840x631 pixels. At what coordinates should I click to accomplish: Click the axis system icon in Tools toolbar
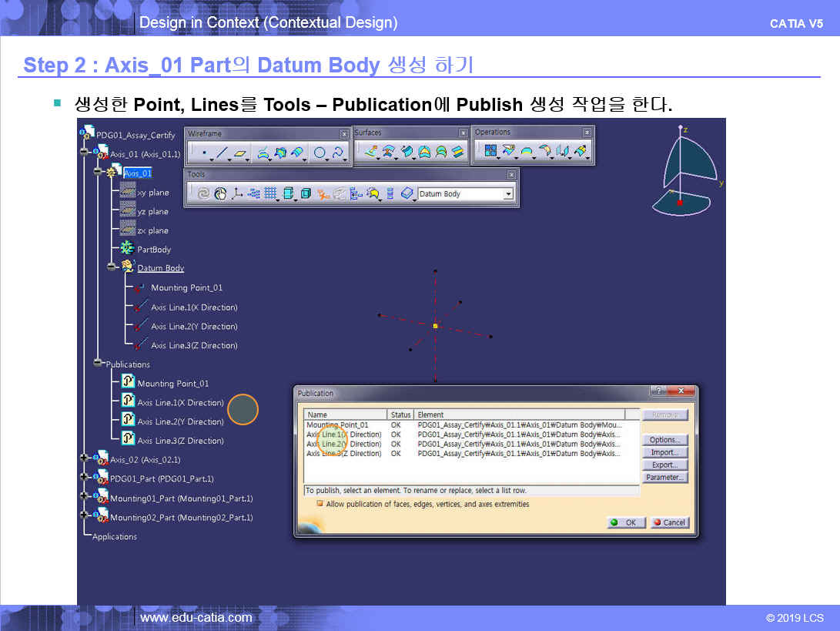tap(237, 194)
